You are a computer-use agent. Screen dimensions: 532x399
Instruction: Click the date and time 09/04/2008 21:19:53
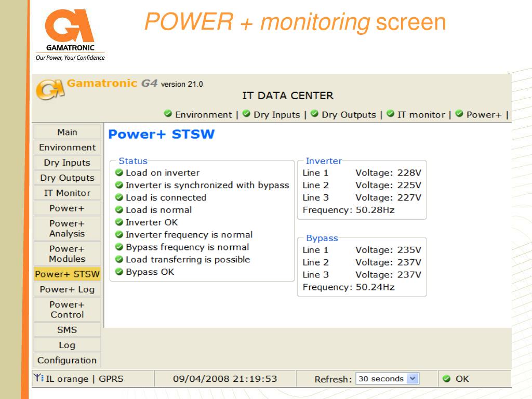coord(225,379)
